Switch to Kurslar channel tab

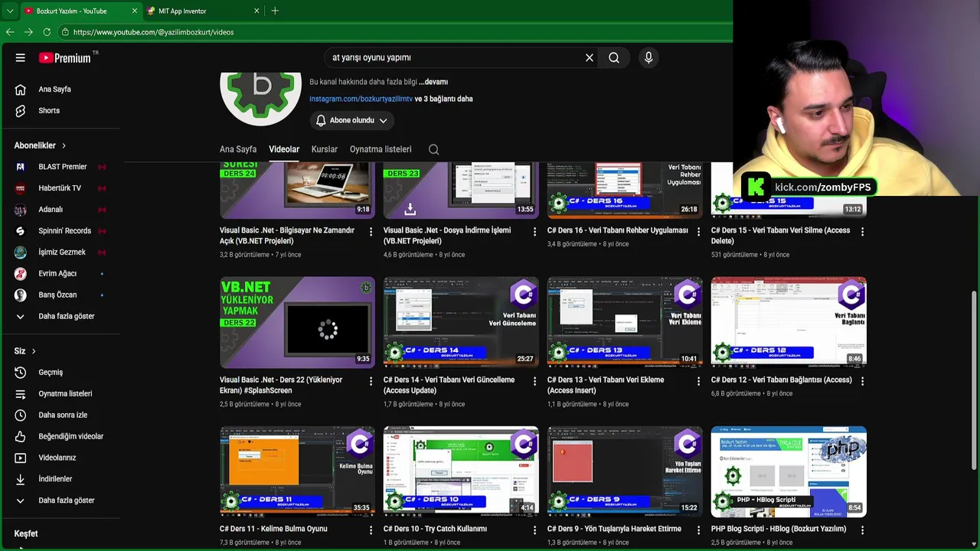click(x=325, y=149)
